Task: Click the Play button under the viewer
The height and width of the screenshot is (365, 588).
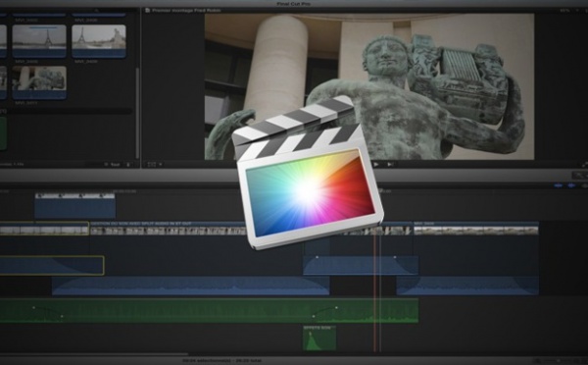Action: pyautogui.click(x=376, y=164)
